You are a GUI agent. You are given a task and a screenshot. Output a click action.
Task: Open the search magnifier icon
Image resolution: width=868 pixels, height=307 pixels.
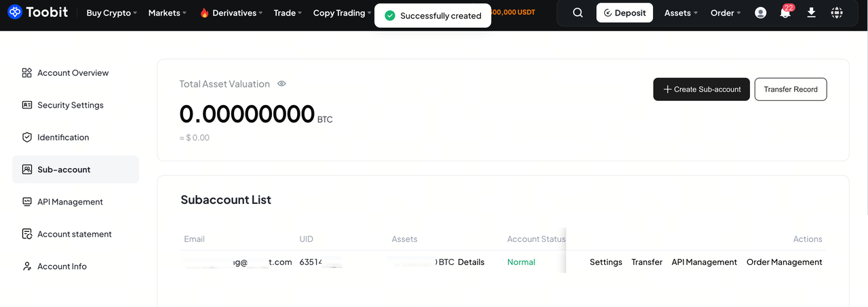tap(578, 13)
